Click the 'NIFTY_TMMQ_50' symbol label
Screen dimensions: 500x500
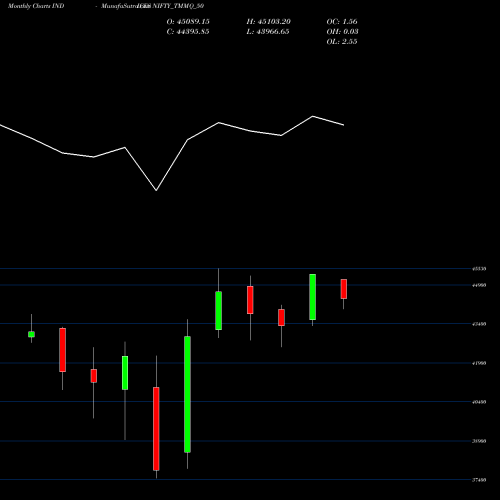(178, 6)
